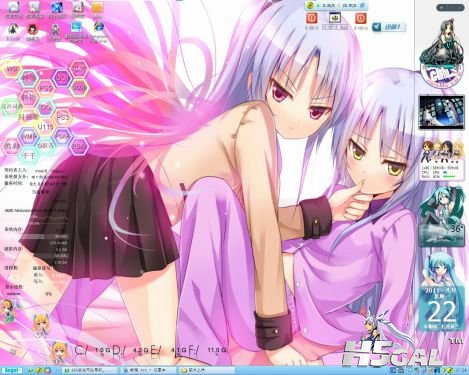The height and width of the screenshot is (375, 469).
Task: Launch the WMP hexagon shortcut
Action: (x=29, y=137)
